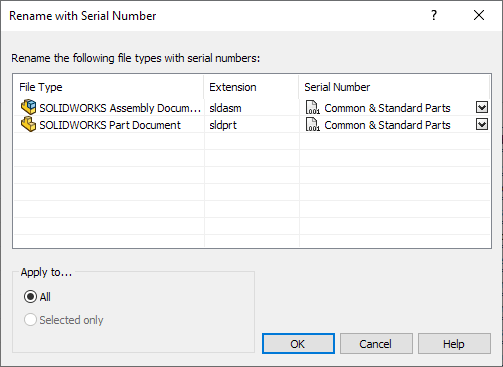Select the SOLIDWORKS Assembly Docum... row text
This screenshot has height=367, width=503.
coord(120,108)
